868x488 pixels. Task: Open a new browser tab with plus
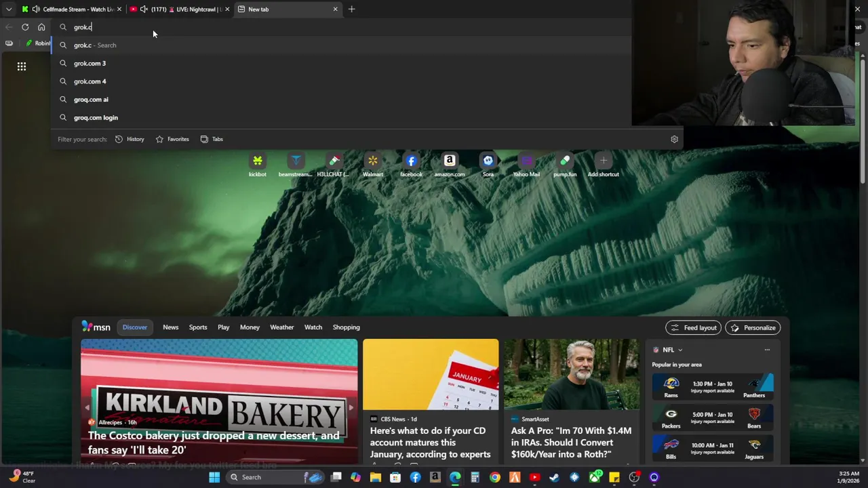point(351,9)
